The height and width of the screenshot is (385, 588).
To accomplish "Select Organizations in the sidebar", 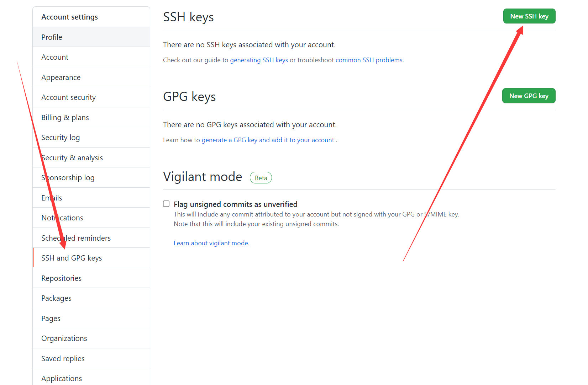I will pyautogui.click(x=91, y=338).
